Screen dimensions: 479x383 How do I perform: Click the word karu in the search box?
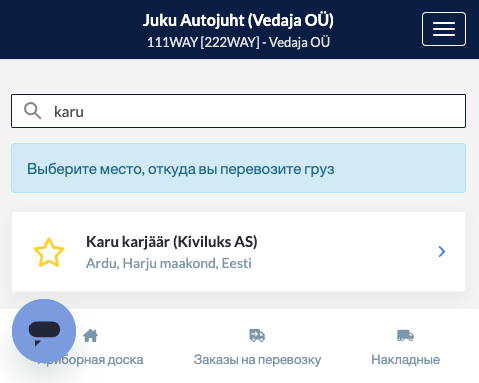click(69, 112)
